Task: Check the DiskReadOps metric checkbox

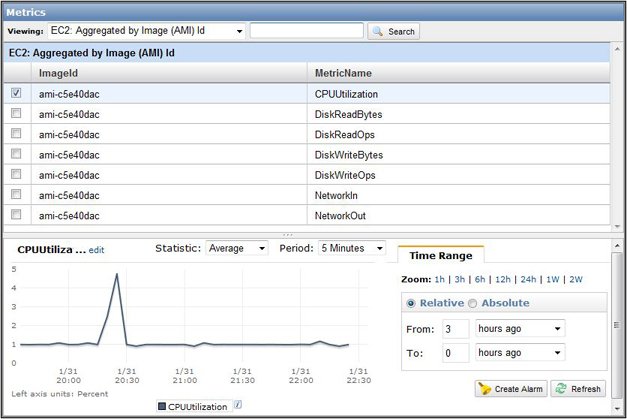Action: (x=16, y=133)
